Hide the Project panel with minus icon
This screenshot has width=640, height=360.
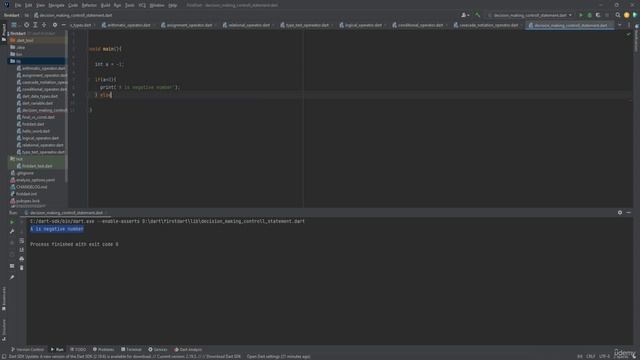[63, 25]
